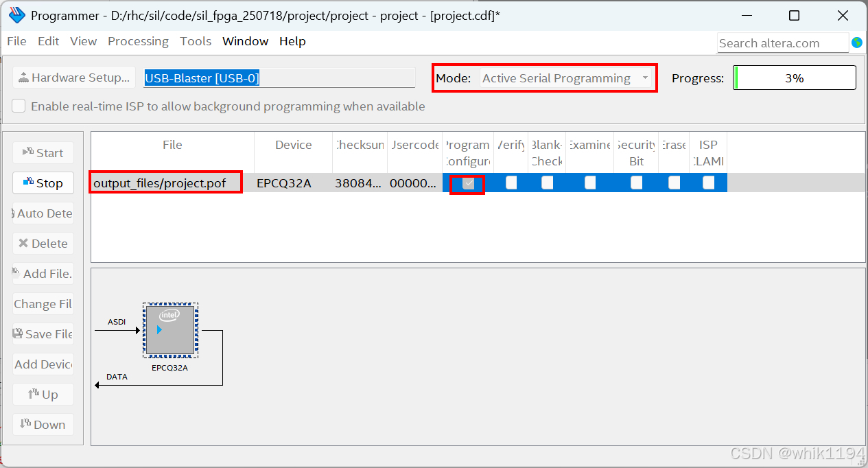Click the DATA label in chain diagram

[117, 377]
